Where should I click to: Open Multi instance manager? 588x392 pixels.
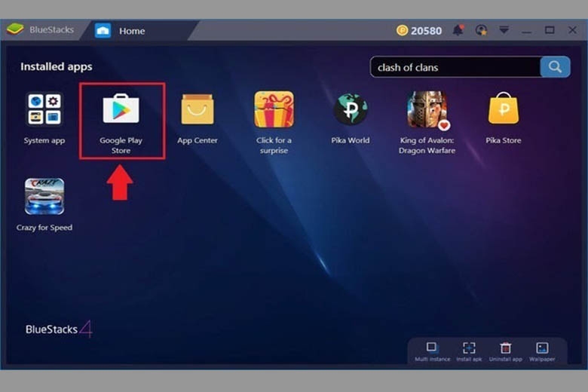pos(432,352)
